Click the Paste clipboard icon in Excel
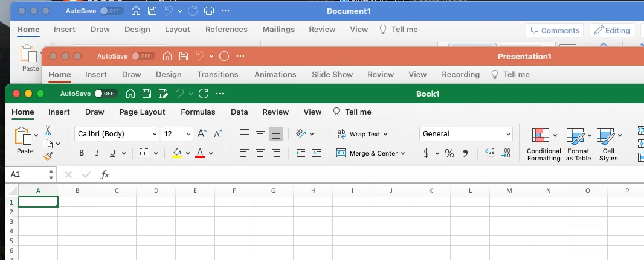The image size is (644, 260). [x=24, y=136]
